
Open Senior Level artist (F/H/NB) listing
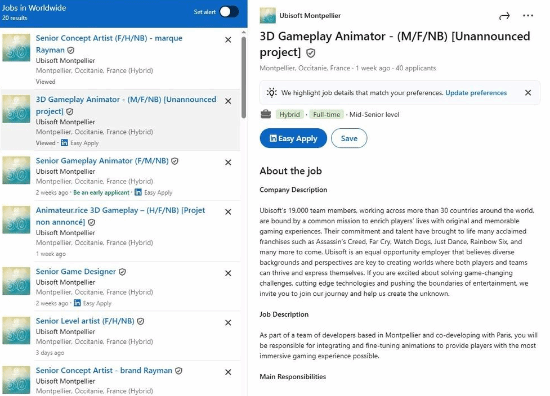[x=85, y=321]
